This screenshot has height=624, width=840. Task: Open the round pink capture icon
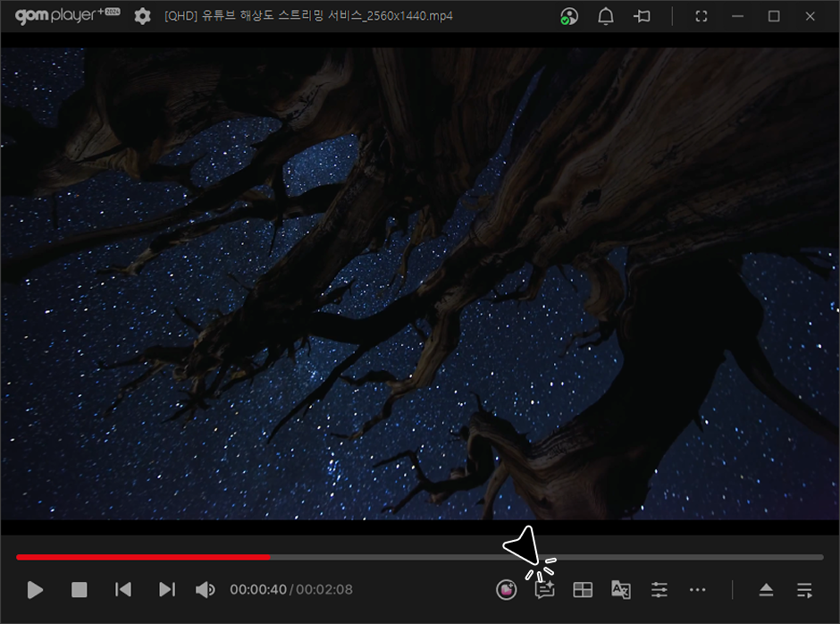[x=507, y=590]
